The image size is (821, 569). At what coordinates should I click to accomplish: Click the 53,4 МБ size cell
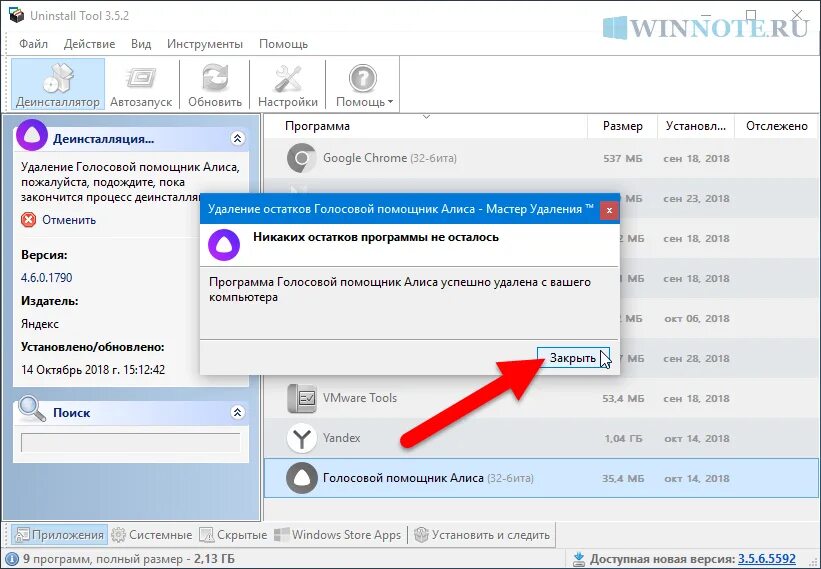(x=623, y=398)
